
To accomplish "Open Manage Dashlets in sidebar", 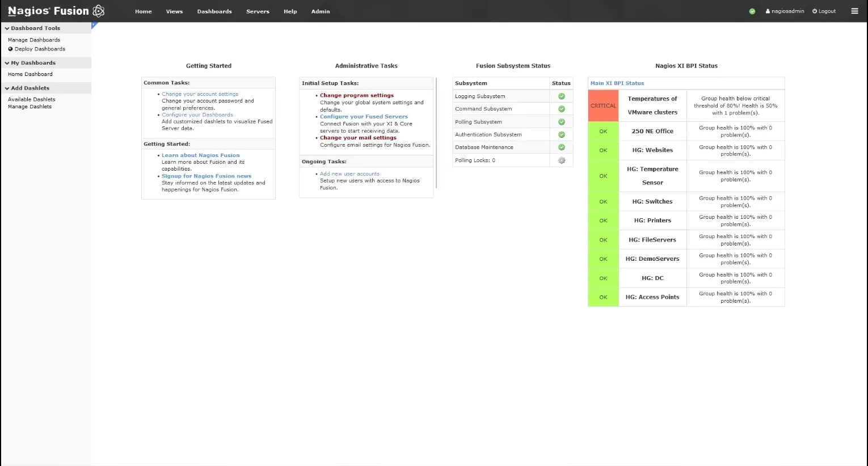I will (30, 107).
